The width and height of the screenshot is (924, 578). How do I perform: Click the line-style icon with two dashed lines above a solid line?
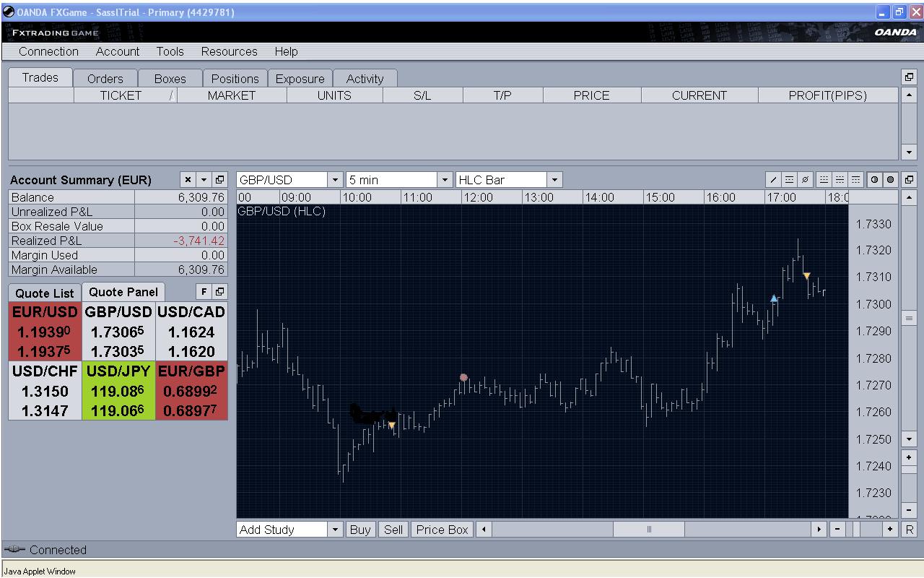tap(824, 180)
